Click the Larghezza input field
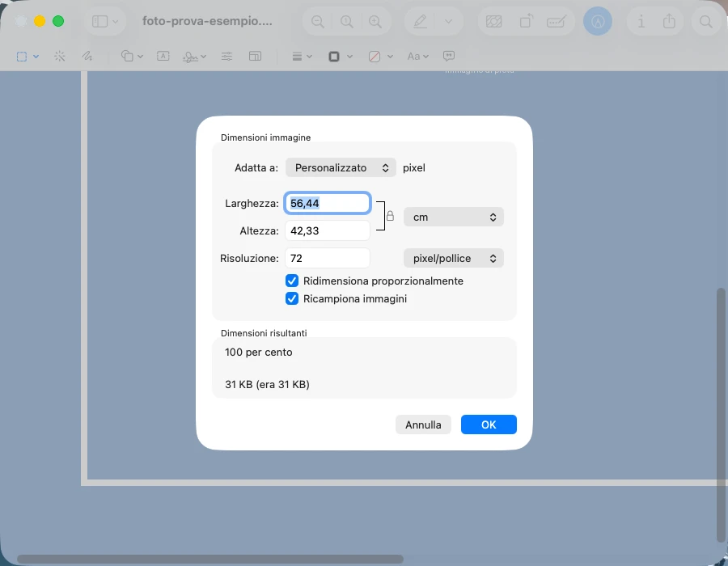 click(328, 203)
